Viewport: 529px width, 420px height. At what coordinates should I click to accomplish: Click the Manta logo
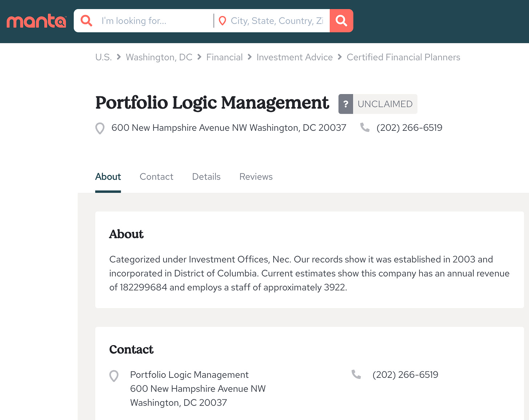point(36,21)
